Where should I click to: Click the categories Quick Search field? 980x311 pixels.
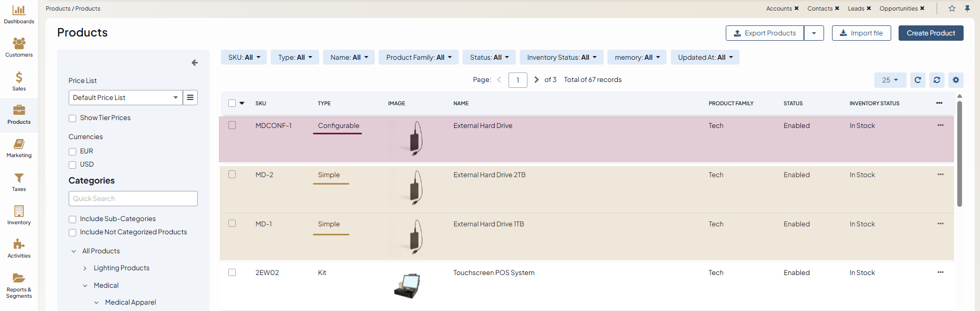[133, 198]
